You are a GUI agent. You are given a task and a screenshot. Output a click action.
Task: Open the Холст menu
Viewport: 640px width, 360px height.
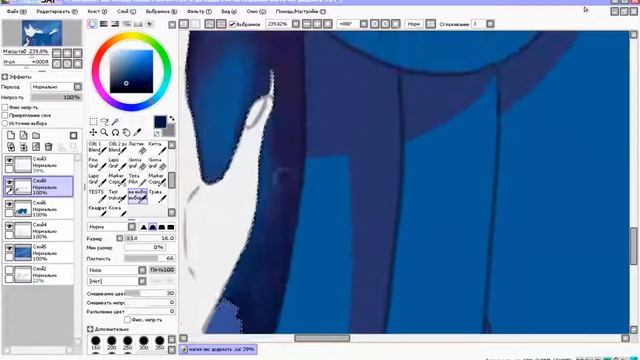point(97,11)
